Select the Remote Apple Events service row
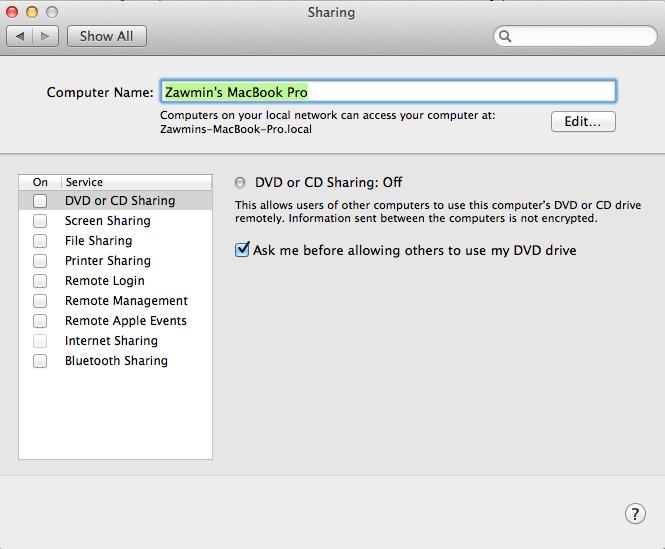The height and width of the screenshot is (549, 665). 115,320
